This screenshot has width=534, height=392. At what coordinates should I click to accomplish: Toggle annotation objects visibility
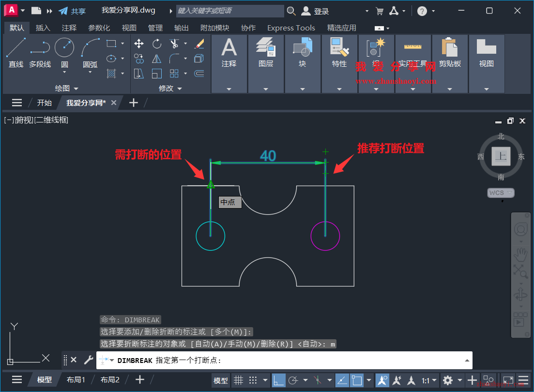pos(382,380)
